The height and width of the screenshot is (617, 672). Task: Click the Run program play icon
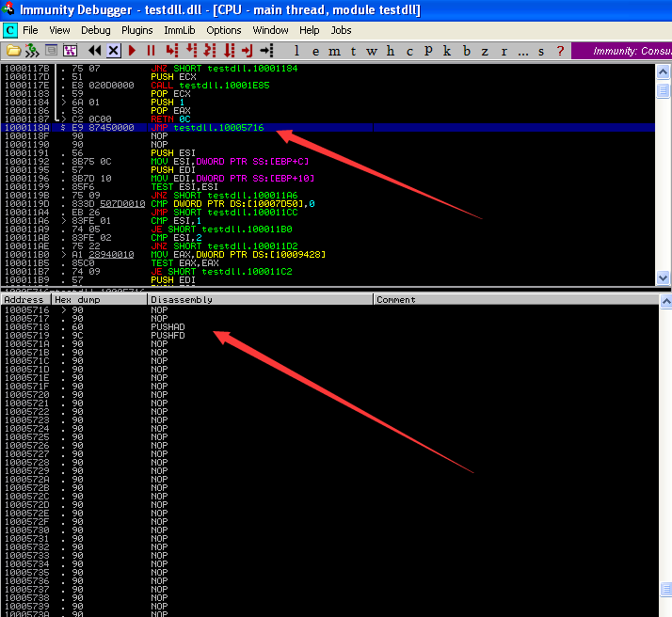(133, 51)
